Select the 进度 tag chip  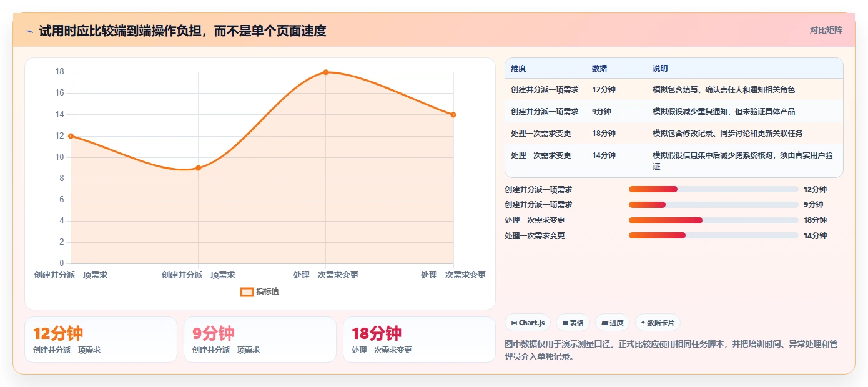tap(613, 323)
